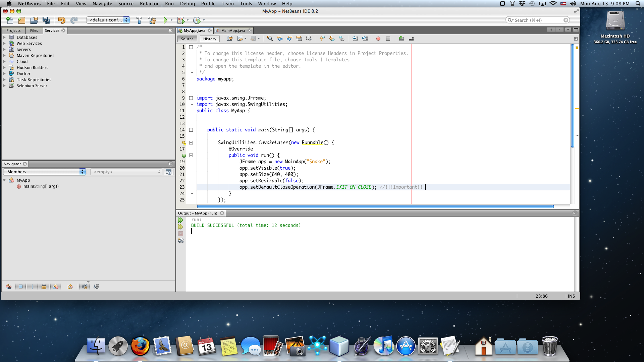The width and height of the screenshot is (644, 362).
Task: Click the Debug Project icon
Action: 181,20
